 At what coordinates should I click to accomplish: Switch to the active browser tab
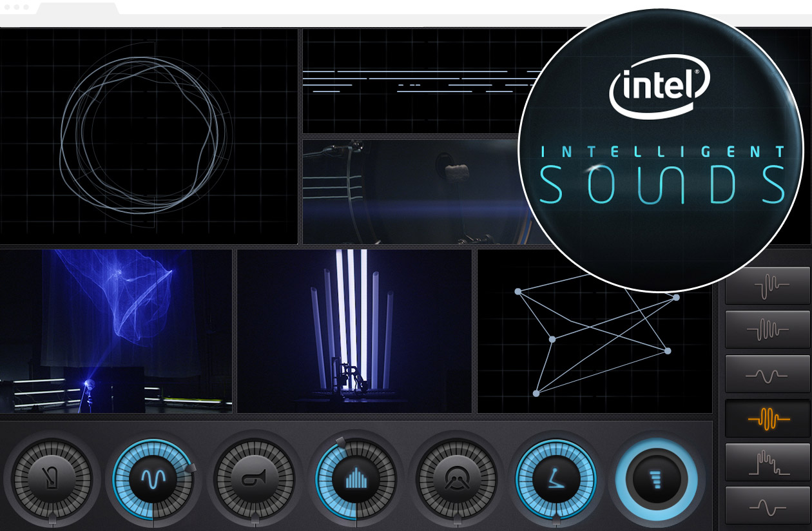(x=77, y=9)
